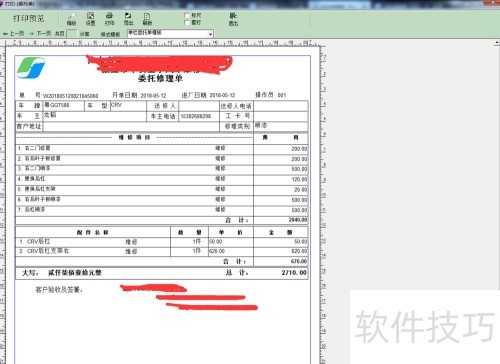The image size is (500, 364).
Task: Click the company logo on the form
Action: pyautogui.click(x=31, y=68)
